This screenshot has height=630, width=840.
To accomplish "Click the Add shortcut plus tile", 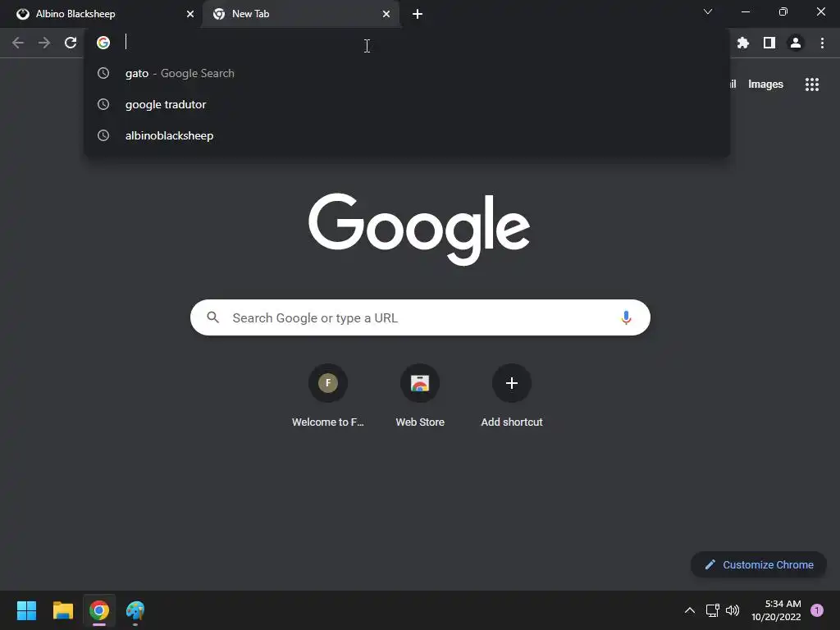I will tap(512, 397).
